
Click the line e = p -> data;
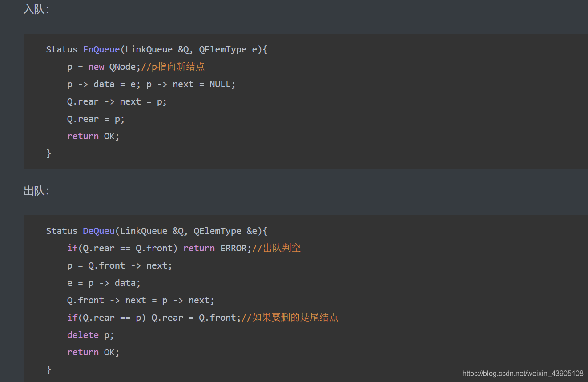104,283
